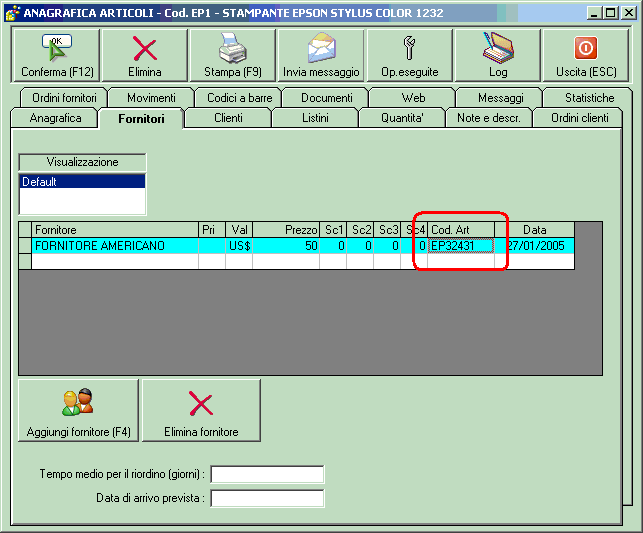Open the Movimenti tab
This screenshot has height=533, width=643.
click(x=151, y=98)
